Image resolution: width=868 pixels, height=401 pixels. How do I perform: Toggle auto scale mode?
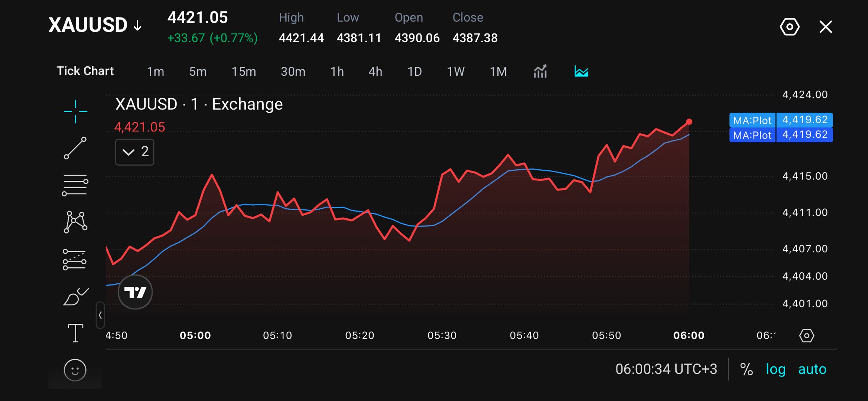tap(812, 369)
